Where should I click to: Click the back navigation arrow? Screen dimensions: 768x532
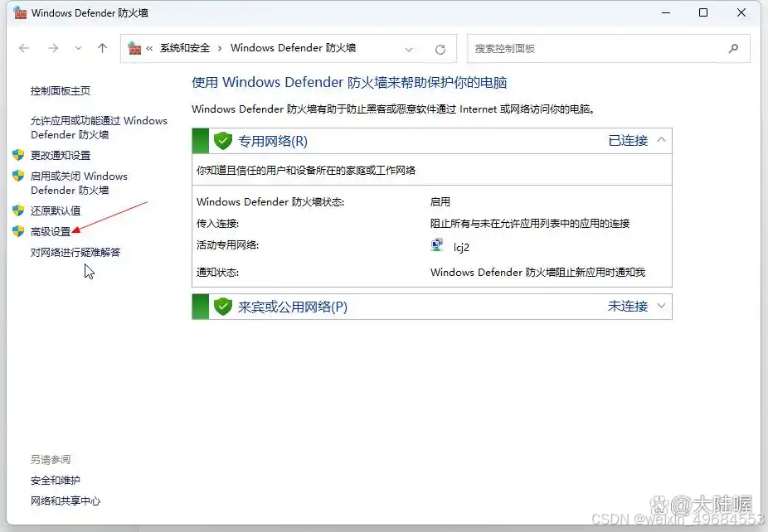(x=24, y=48)
